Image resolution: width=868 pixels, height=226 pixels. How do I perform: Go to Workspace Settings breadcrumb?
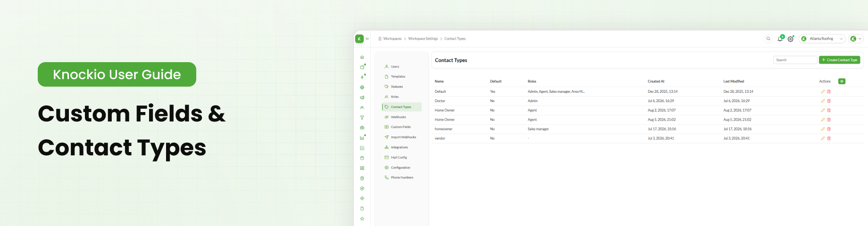point(423,39)
